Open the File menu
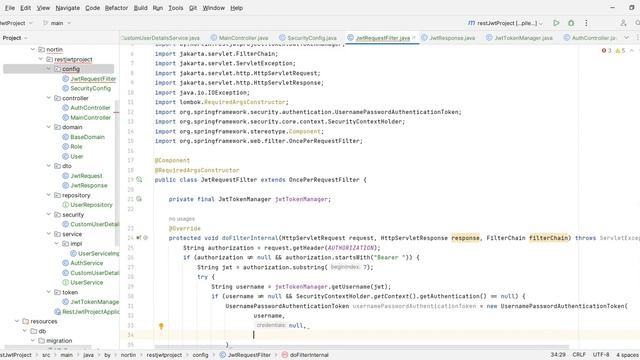The height and width of the screenshot is (360, 640). (x=9, y=8)
